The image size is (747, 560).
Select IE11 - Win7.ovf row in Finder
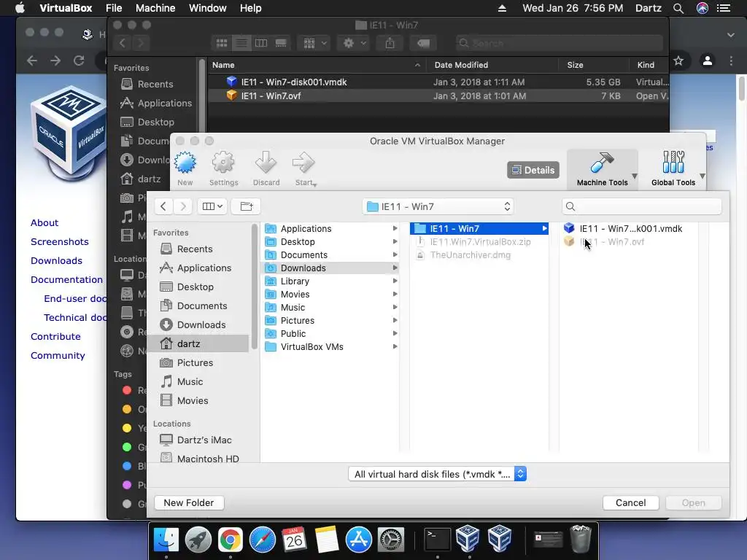pyautogui.click(x=438, y=96)
